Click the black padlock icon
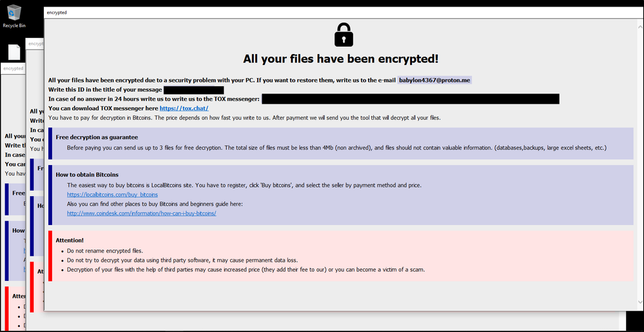Viewport: 644px width, 332px height. (344, 35)
